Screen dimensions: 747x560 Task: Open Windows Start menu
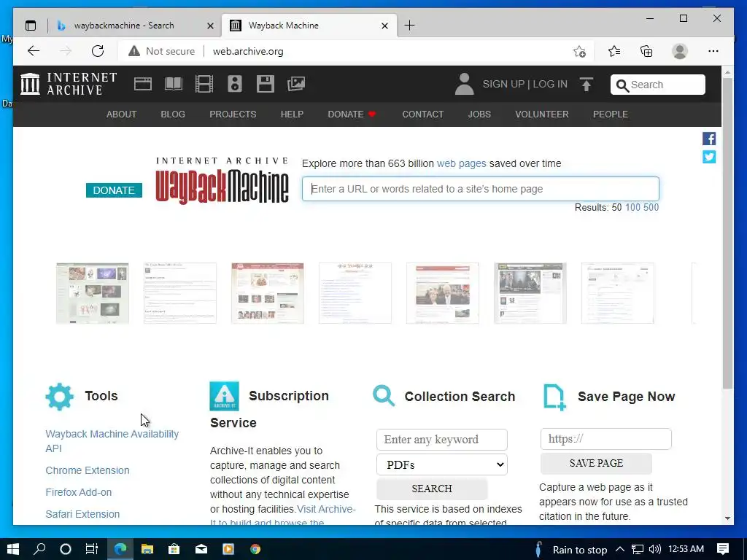[13, 549]
